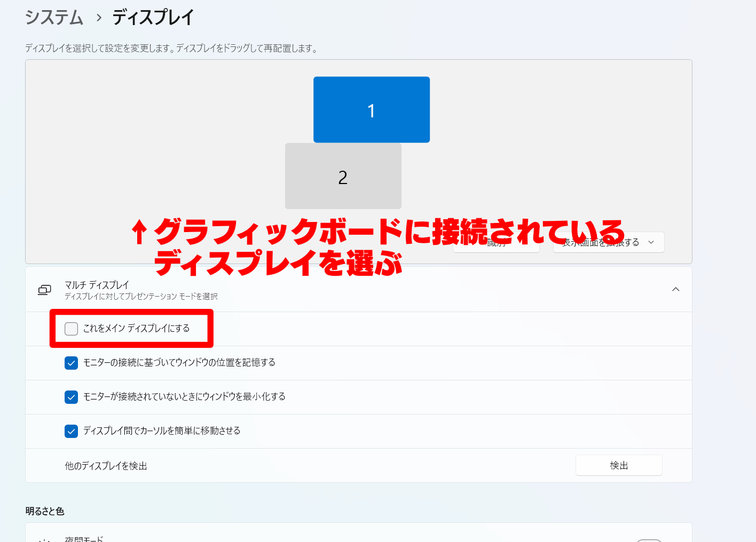This screenshot has width=756, height=542.
Task: Go back to システム via breadcrumb
Action: pyautogui.click(x=54, y=18)
